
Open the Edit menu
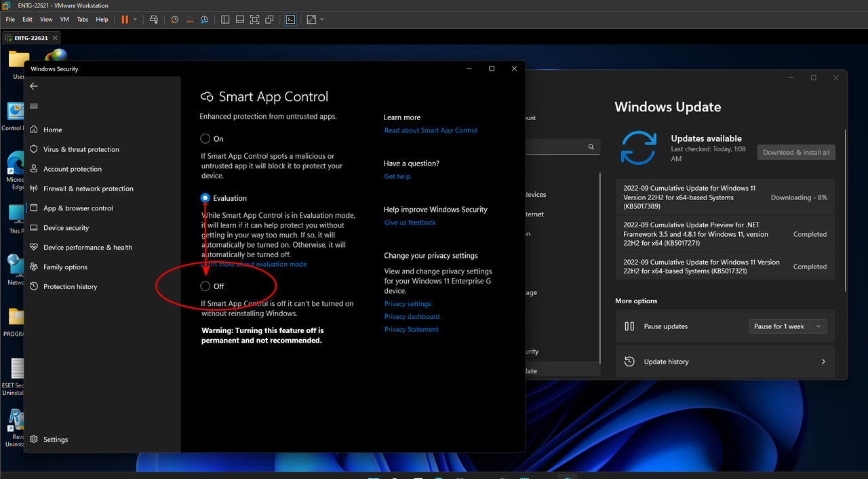(x=28, y=20)
